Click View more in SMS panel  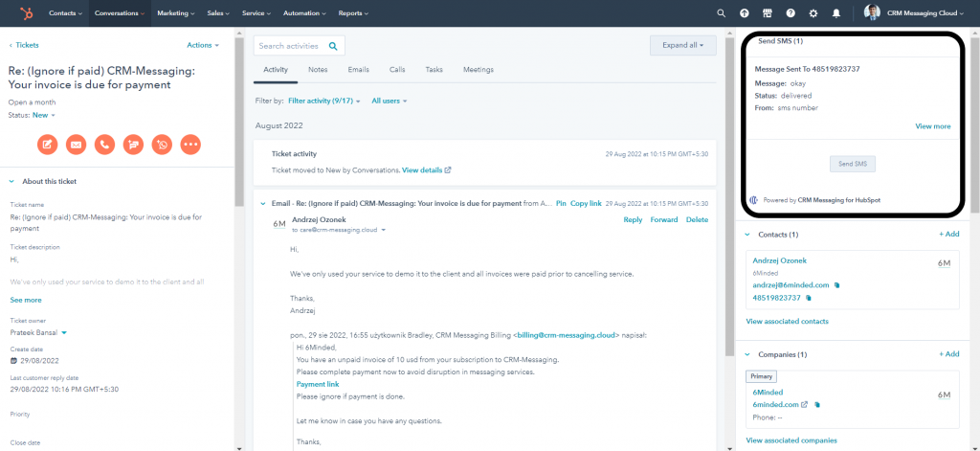933,126
